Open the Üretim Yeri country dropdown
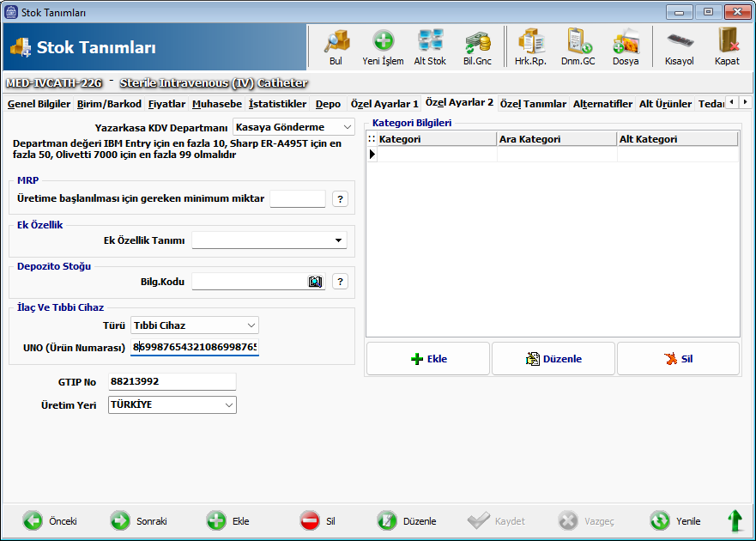The width and height of the screenshot is (756, 541). point(229,404)
